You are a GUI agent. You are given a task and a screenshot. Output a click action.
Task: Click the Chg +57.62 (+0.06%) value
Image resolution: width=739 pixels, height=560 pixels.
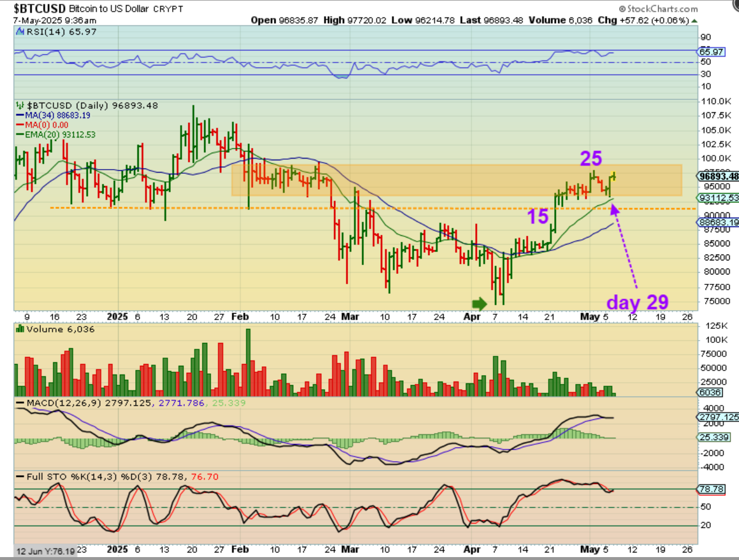[x=644, y=20]
